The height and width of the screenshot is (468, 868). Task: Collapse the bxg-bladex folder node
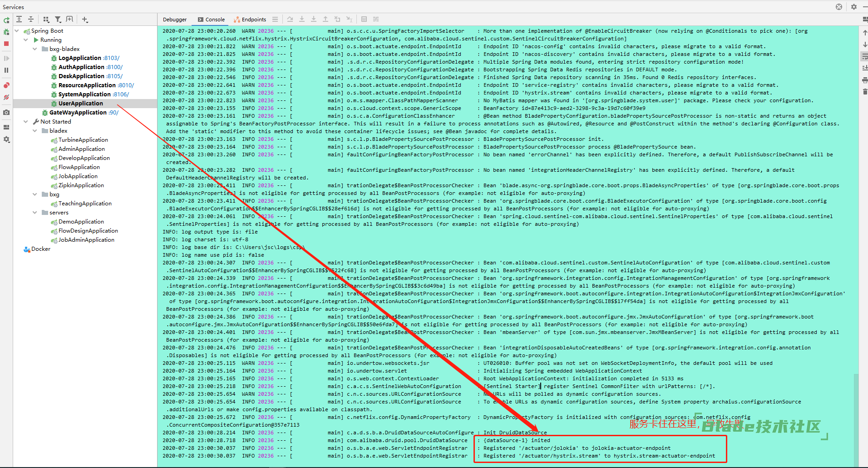pyautogui.click(x=35, y=49)
